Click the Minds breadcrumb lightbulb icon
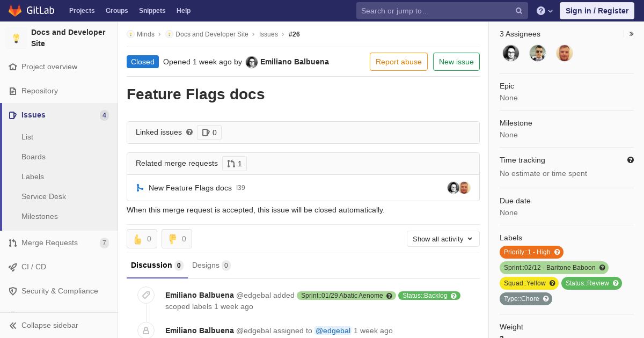 tap(130, 34)
